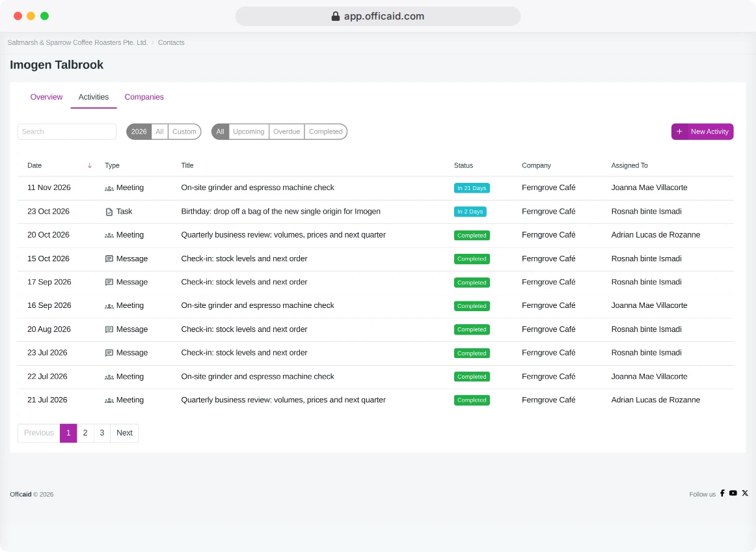Click the message icon on the 15 Oct 2026 row

[109, 259]
